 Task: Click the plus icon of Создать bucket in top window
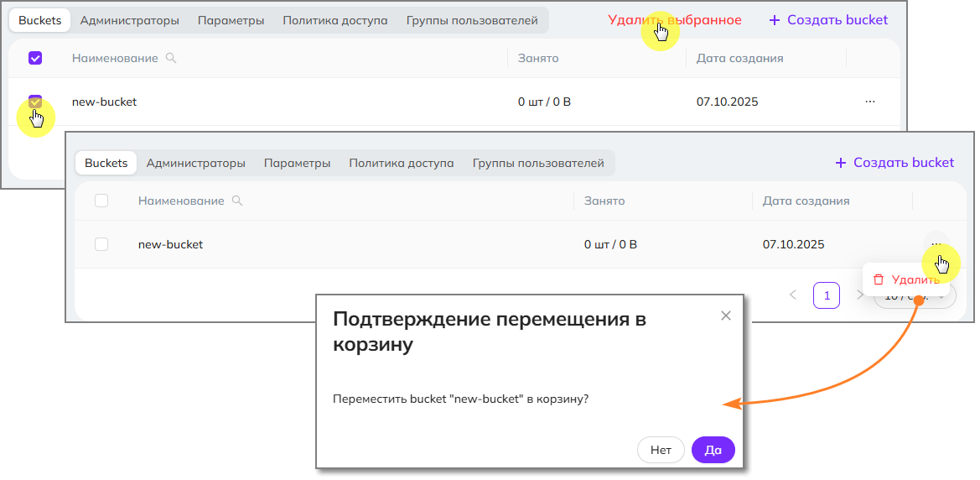(x=775, y=20)
